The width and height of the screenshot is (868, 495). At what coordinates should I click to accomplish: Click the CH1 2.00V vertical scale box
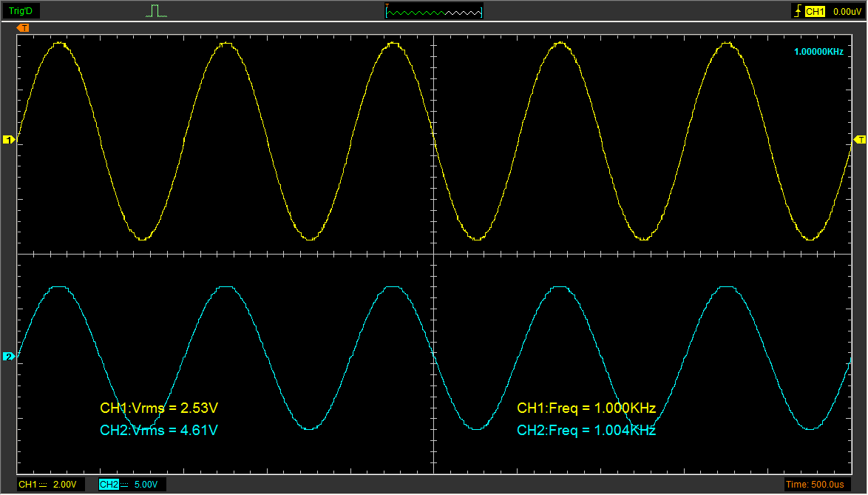[x=51, y=485]
